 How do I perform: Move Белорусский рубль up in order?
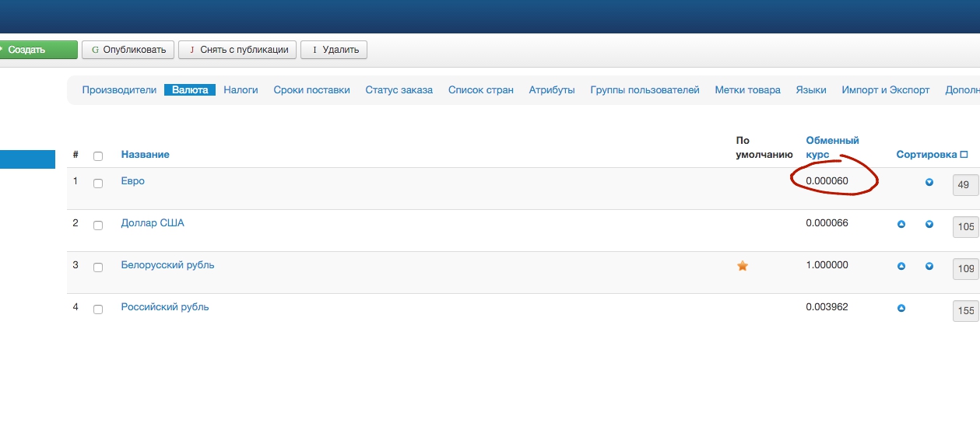(x=901, y=266)
